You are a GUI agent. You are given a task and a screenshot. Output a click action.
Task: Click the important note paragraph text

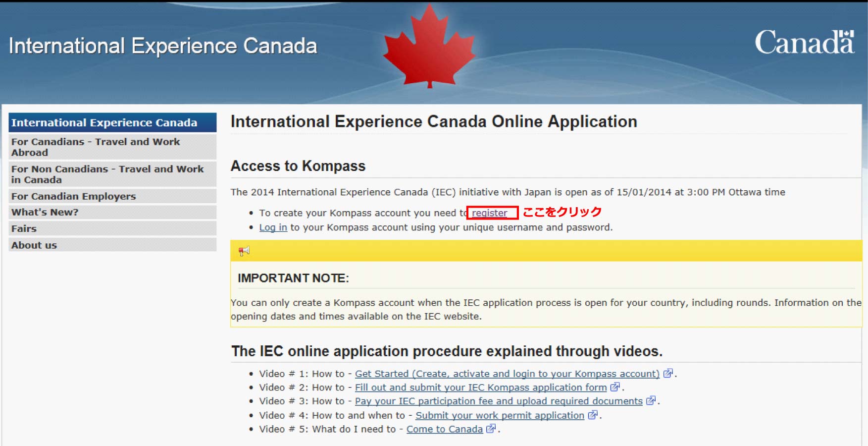click(546, 309)
